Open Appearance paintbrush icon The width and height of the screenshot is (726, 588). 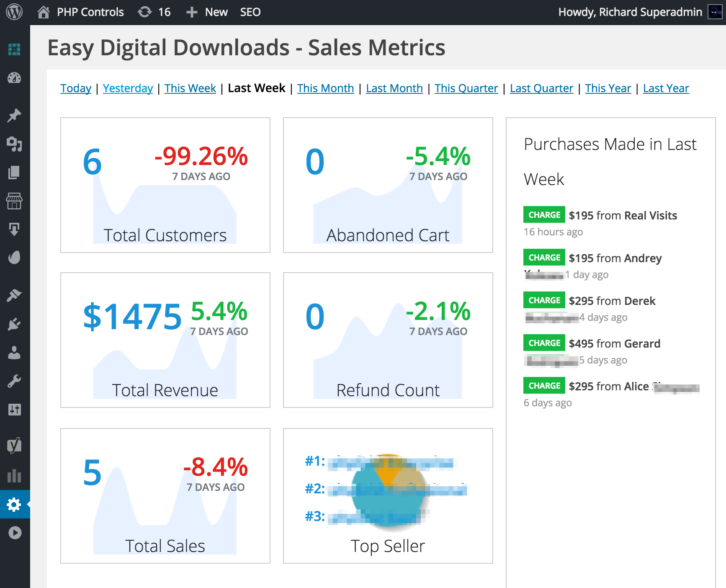point(14,296)
